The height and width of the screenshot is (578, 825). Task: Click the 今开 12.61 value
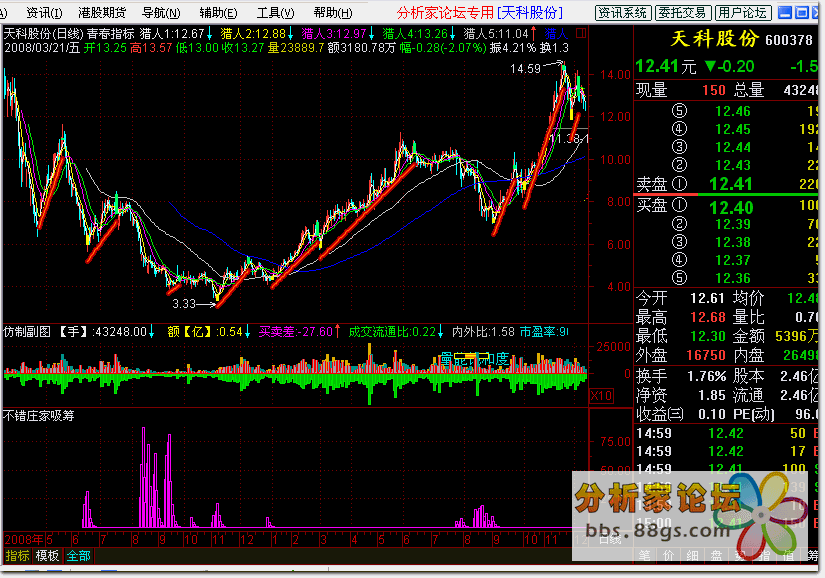coord(708,298)
